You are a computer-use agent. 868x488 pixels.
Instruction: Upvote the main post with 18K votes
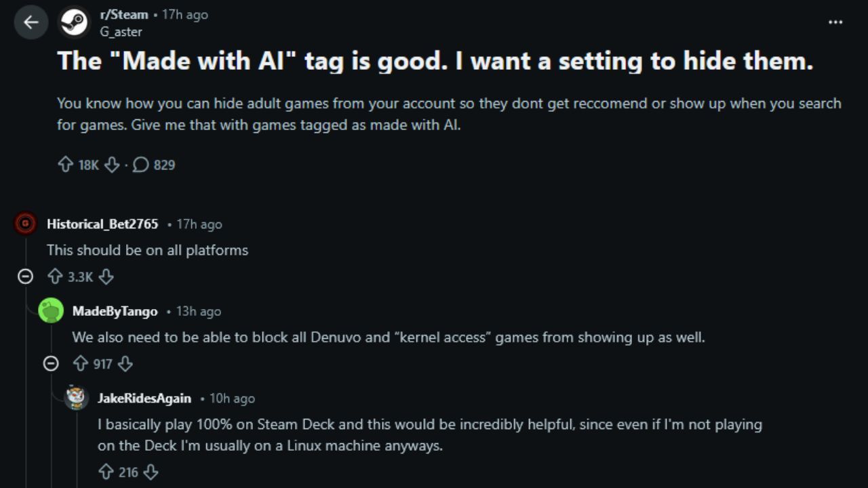pos(65,165)
